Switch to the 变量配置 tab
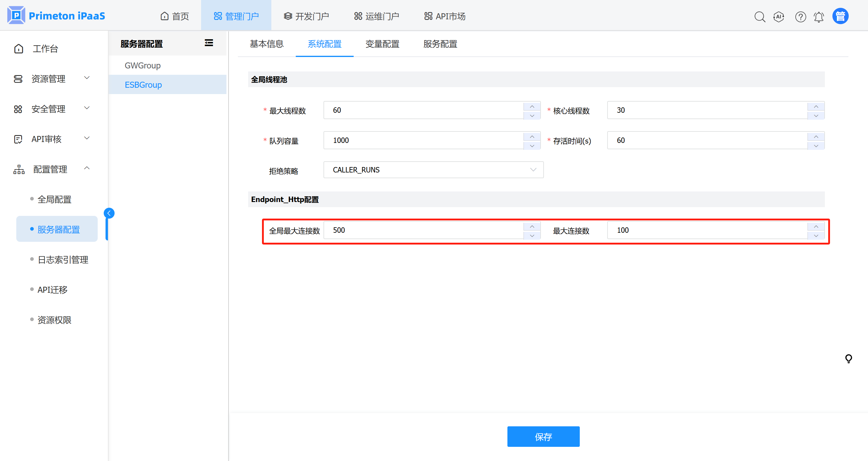868x461 pixels. click(382, 44)
